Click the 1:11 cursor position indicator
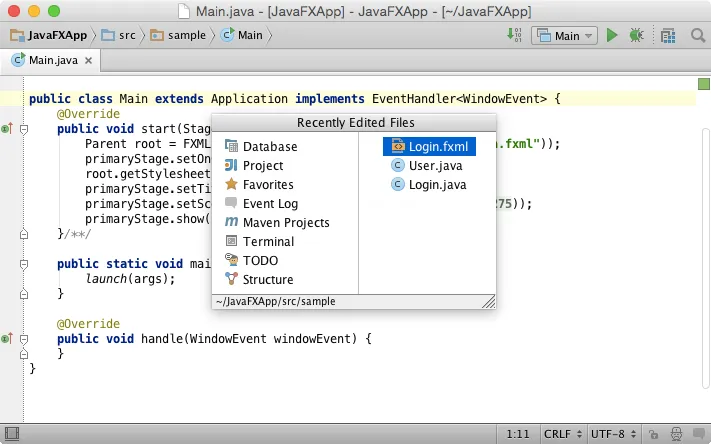The width and height of the screenshot is (711, 444). click(x=518, y=434)
